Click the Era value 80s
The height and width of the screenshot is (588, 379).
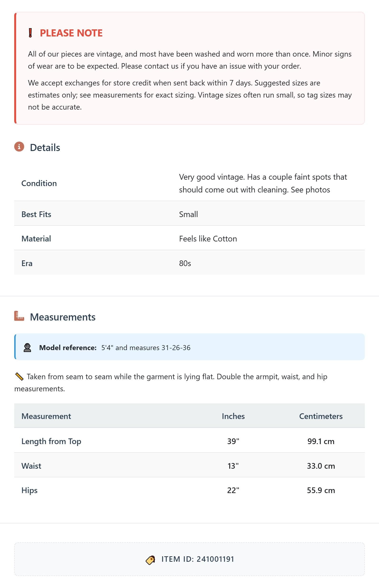185,263
